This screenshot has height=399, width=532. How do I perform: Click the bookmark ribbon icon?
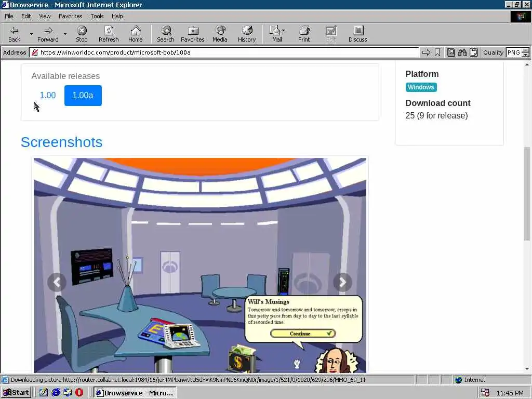437,52
